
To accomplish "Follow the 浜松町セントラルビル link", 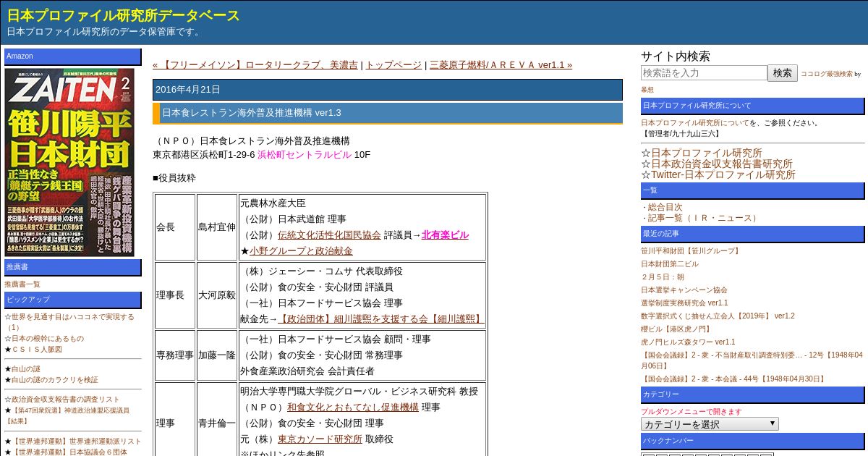I will click(x=304, y=154).
